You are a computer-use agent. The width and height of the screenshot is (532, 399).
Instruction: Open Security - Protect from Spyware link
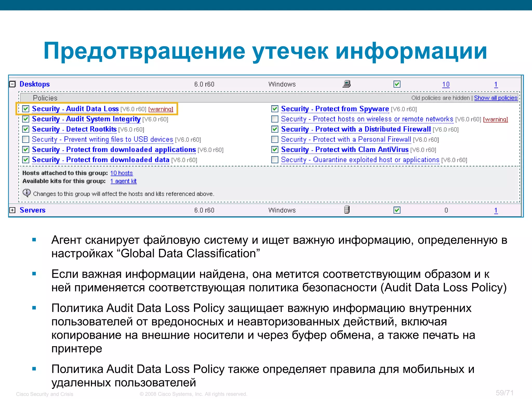tap(335, 109)
